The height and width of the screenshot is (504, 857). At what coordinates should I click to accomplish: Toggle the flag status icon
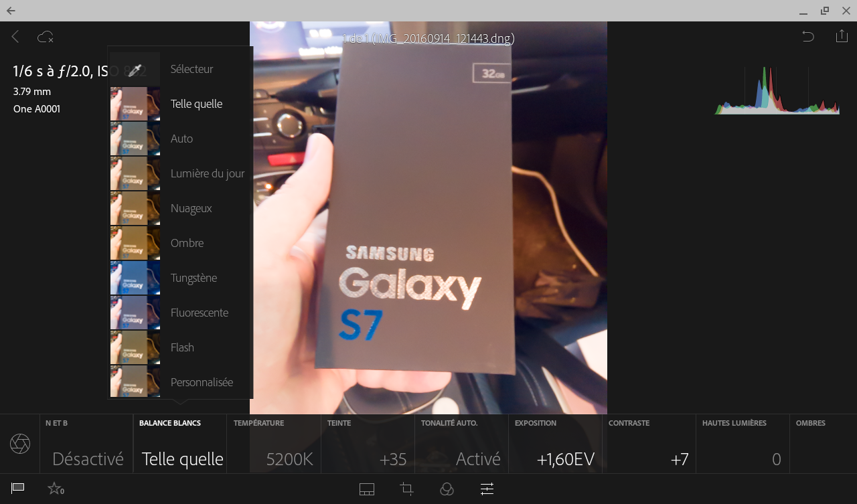tap(18, 489)
